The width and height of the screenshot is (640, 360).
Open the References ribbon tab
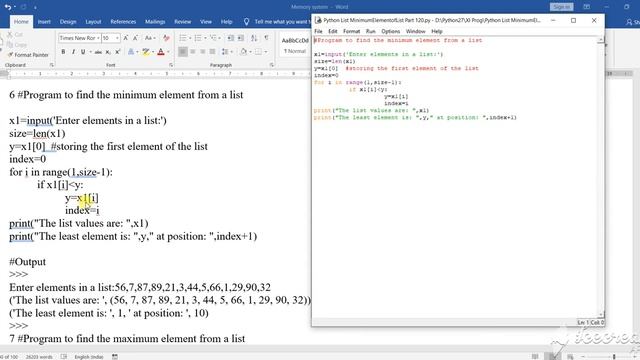pyautogui.click(x=123, y=22)
